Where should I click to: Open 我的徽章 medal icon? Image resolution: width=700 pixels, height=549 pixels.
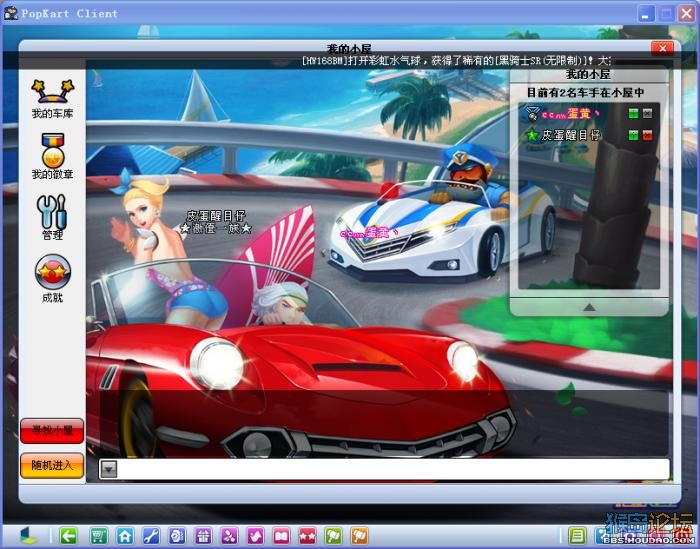52,156
